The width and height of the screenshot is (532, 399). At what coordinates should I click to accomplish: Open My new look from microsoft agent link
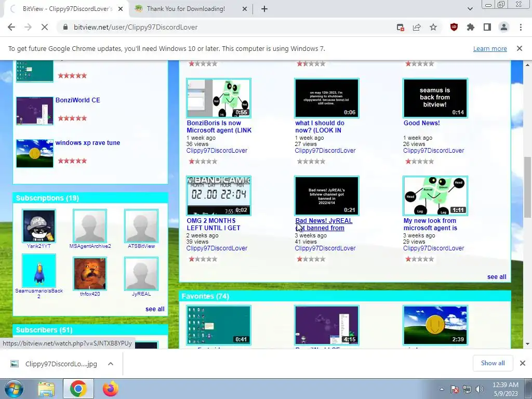tap(430, 224)
